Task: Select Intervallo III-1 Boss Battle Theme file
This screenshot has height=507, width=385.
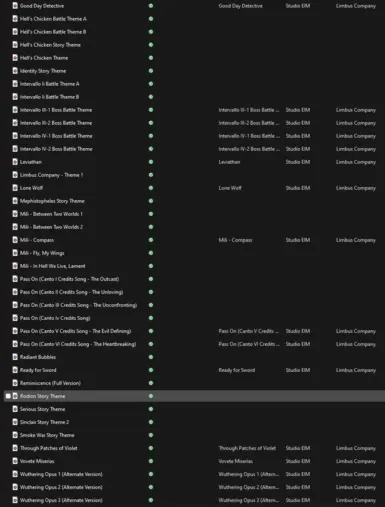Action: pos(56,110)
